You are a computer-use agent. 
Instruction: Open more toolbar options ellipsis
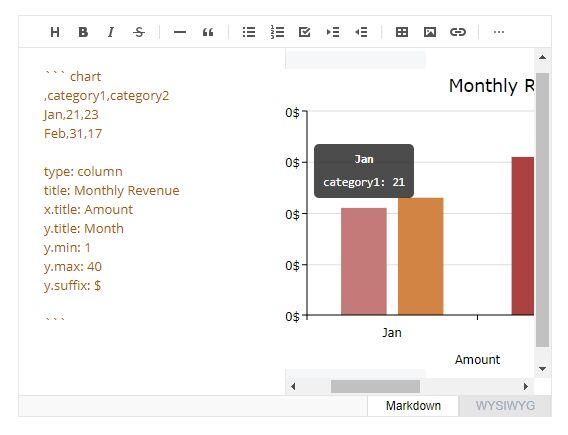499,32
